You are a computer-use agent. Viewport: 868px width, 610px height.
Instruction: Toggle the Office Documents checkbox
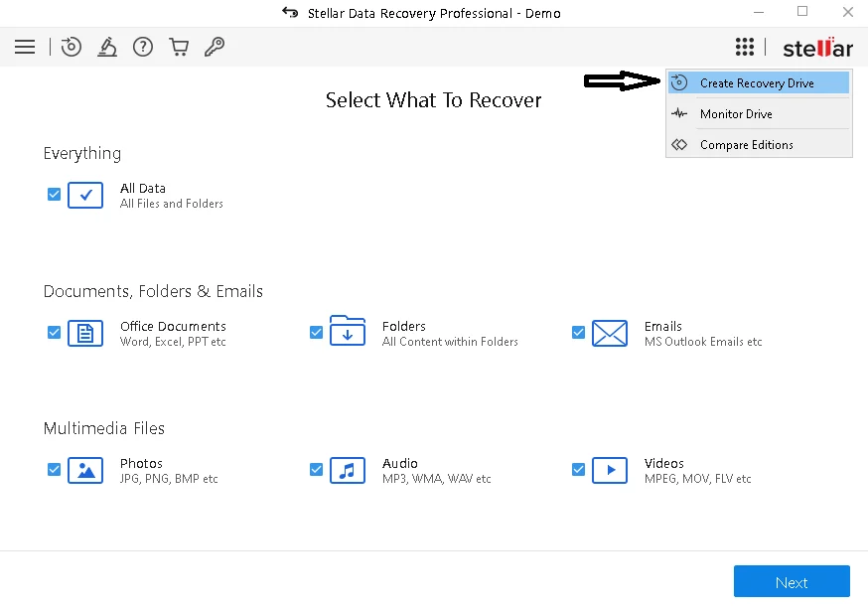click(x=55, y=332)
